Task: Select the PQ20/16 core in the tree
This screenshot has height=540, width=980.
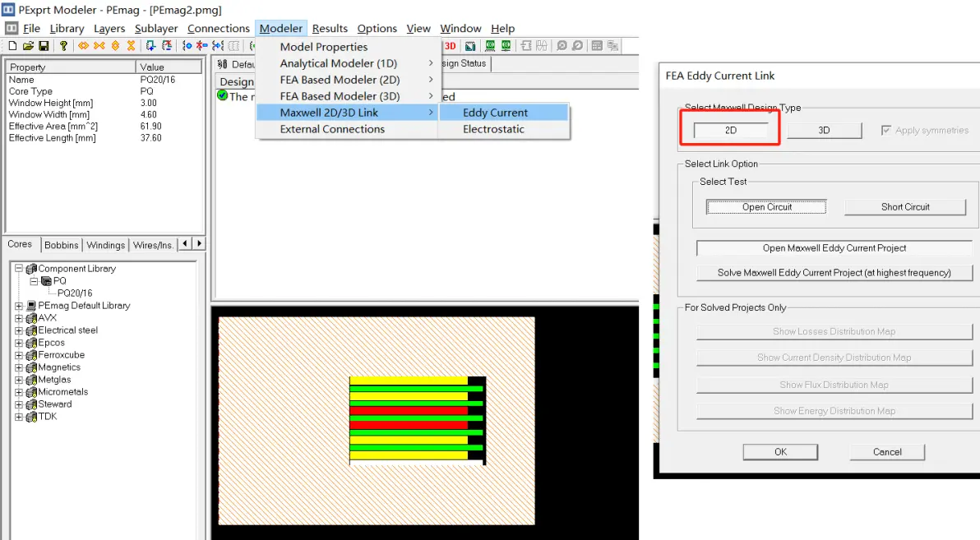Action: pyautogui.click(x=75, y=293)
